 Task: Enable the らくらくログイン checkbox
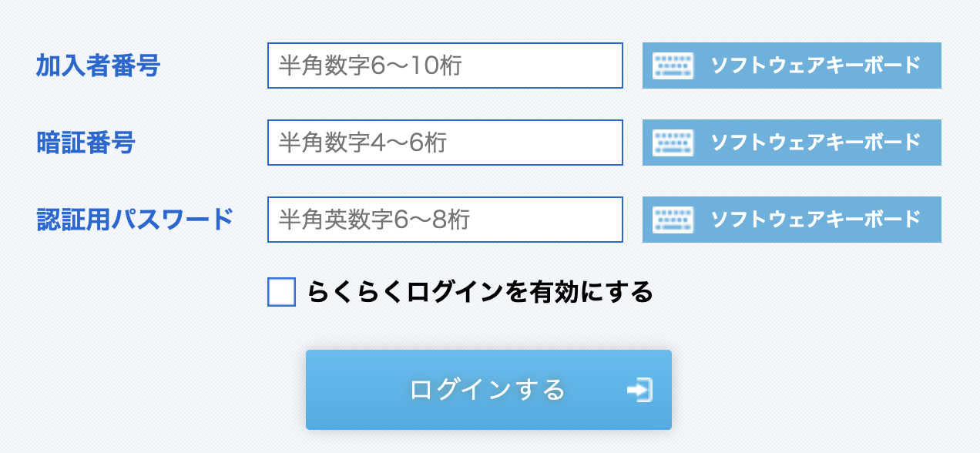(281, 292)
